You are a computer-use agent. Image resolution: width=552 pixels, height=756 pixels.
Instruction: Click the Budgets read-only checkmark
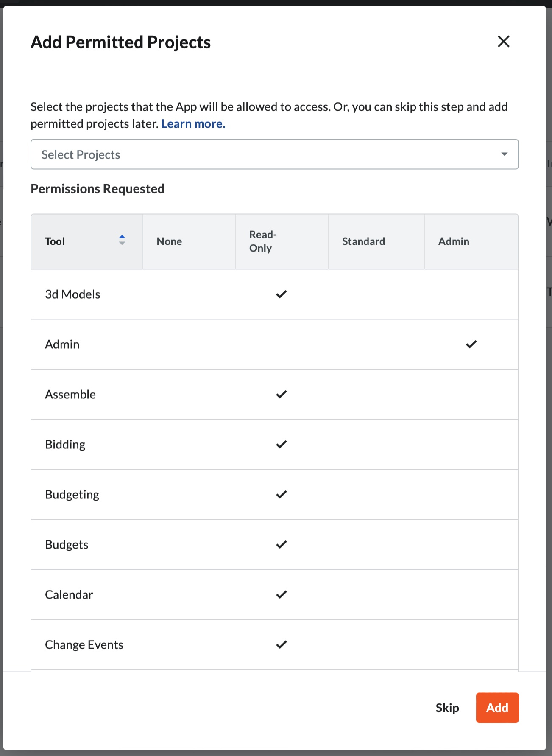click(x=282, y=544)
